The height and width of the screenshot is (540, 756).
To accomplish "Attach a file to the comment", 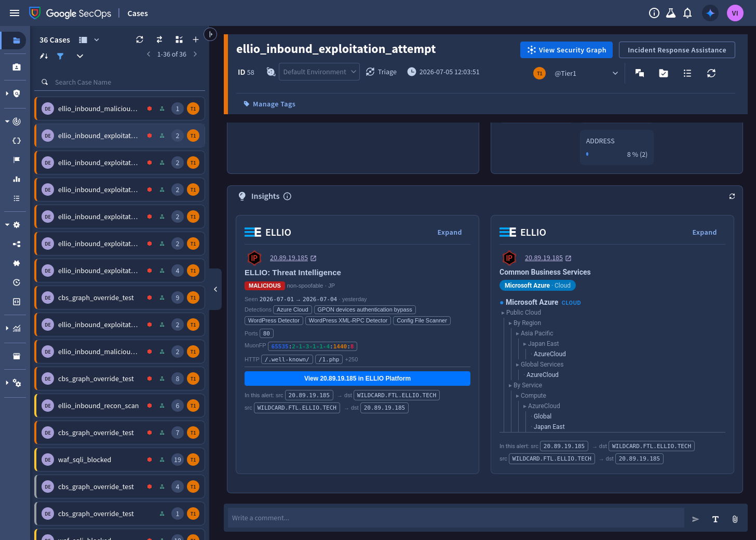I will (735, 519).
